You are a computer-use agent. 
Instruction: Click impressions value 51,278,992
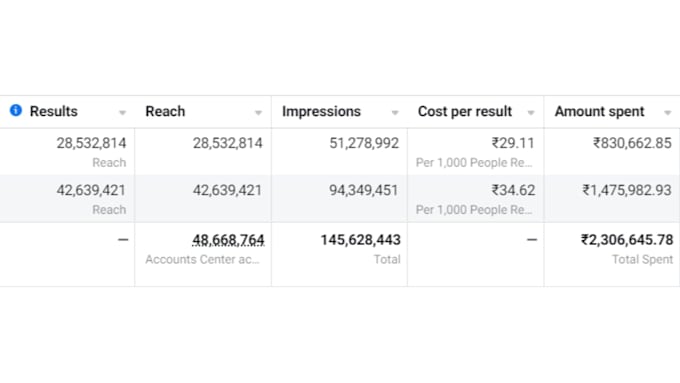click(364, 143)
